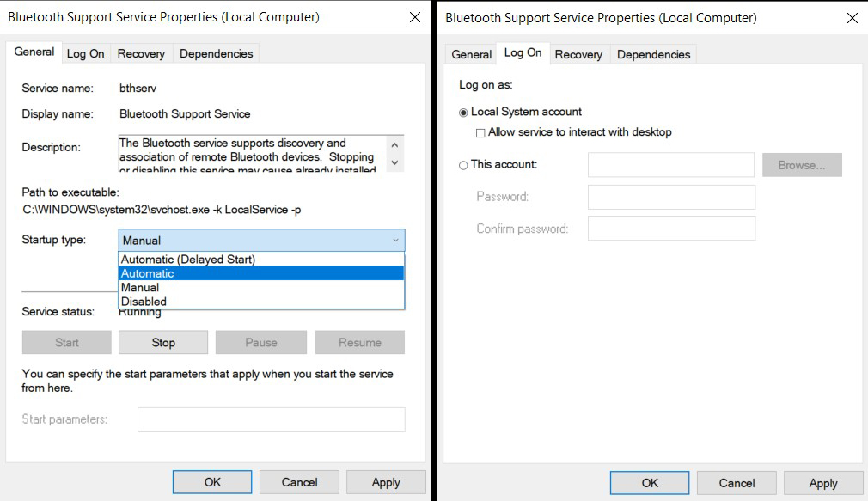The image size is (868, 501).
Task: Focus the Password field
Action: [671, 197]
